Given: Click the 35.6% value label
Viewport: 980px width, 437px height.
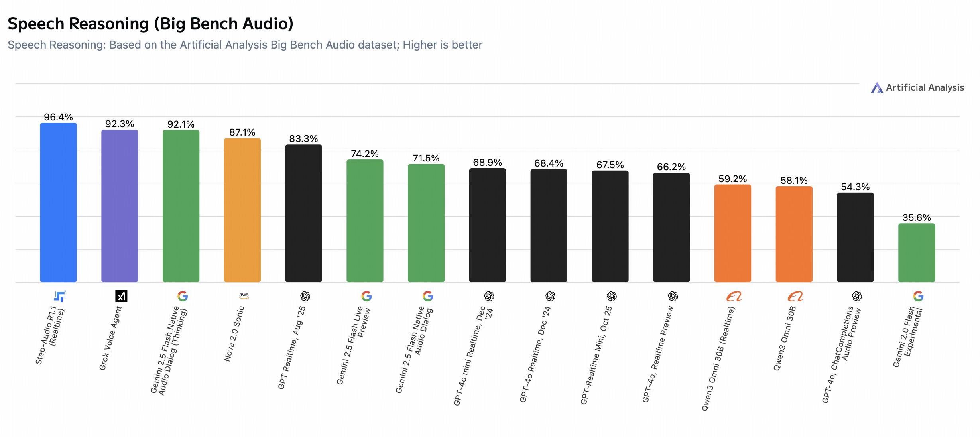Looking at the screenshot, I should coord(917,218).
